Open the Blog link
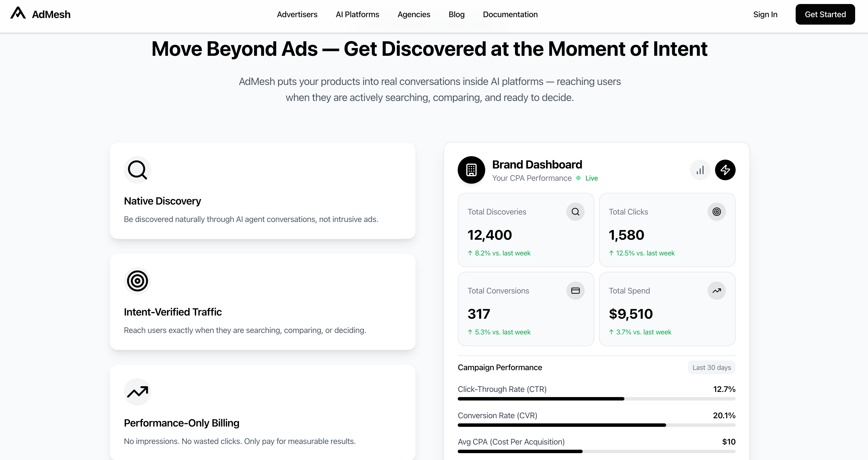The image size is (868, 460). [456, 15]
